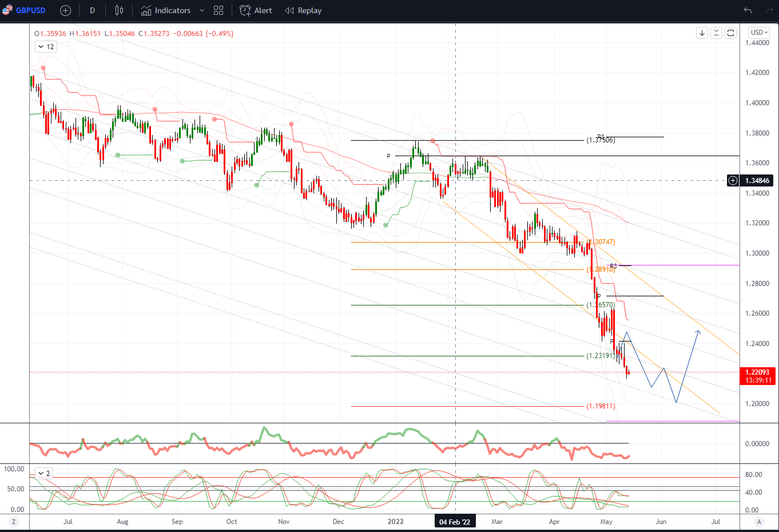The width and height of the screenshot is (779, 532).
Task: Click the 1.34846 crosshair price label
Action: pyautogui.click(x=757, y=180)
